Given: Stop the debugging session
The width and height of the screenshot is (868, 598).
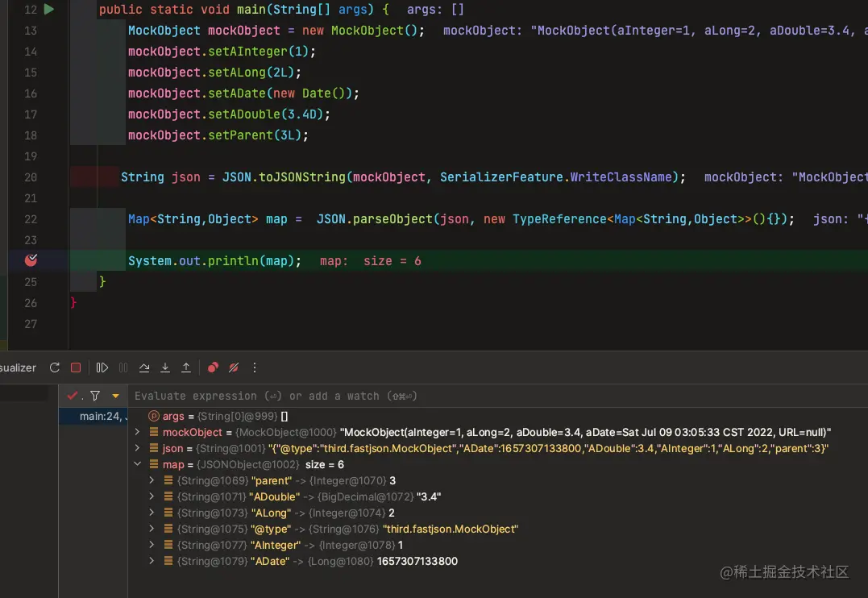Looking at the screenshot, I should coord(76,368).
